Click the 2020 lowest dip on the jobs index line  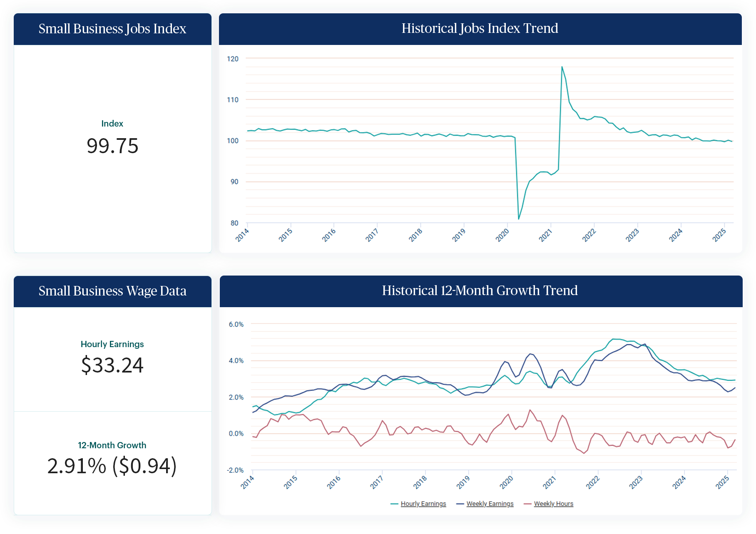pos(519,219)
